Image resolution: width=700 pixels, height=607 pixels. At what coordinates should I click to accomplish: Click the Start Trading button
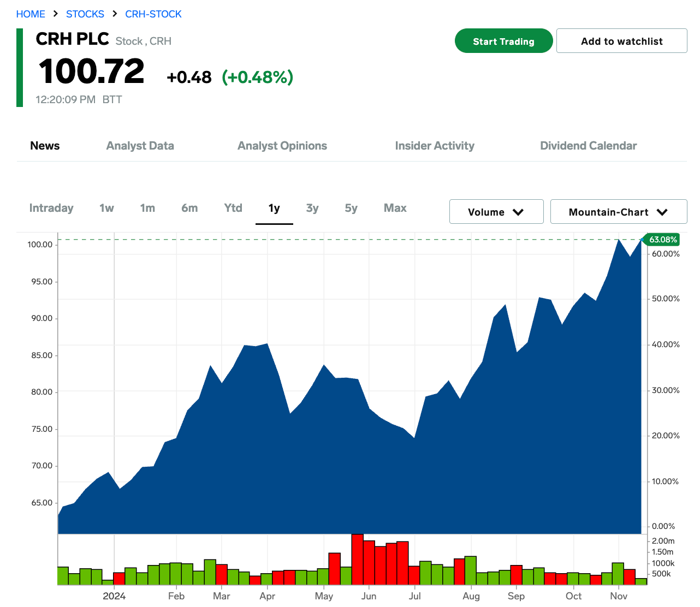(503, 41)
